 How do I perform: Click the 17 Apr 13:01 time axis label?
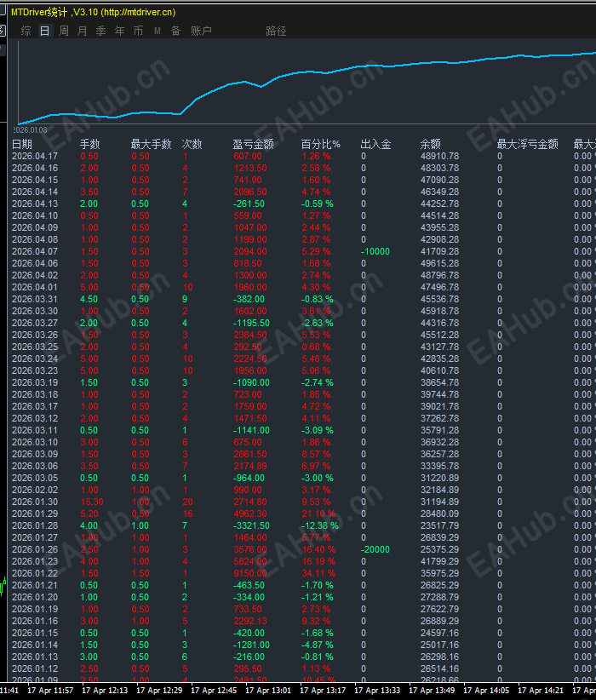click(268, 690)
